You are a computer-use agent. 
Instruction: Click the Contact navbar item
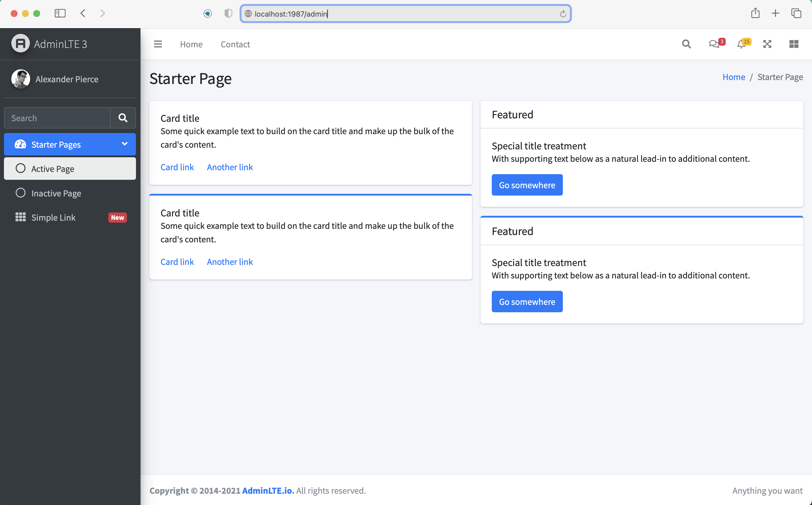point(235,45)
